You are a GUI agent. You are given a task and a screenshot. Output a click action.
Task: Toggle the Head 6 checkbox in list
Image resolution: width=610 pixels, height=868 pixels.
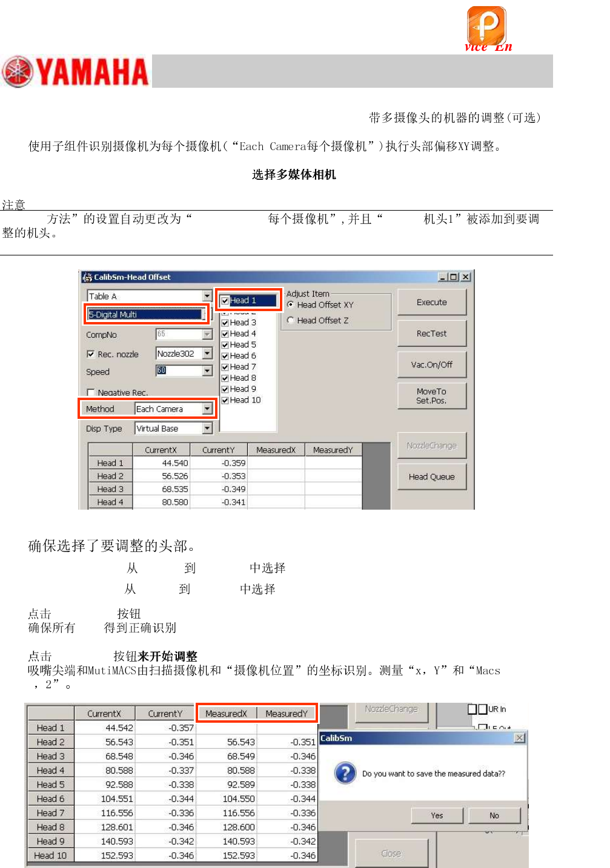click(x=225, y=356)
